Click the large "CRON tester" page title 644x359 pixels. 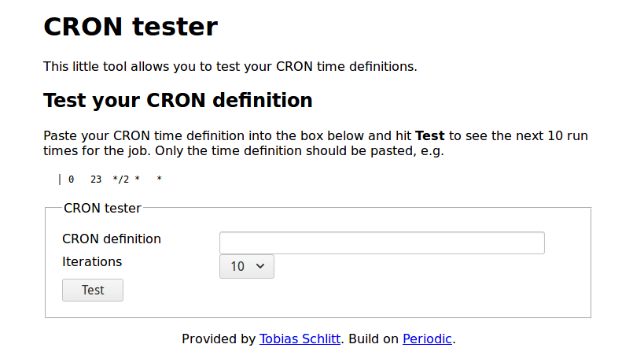click(x=131, y=27)
